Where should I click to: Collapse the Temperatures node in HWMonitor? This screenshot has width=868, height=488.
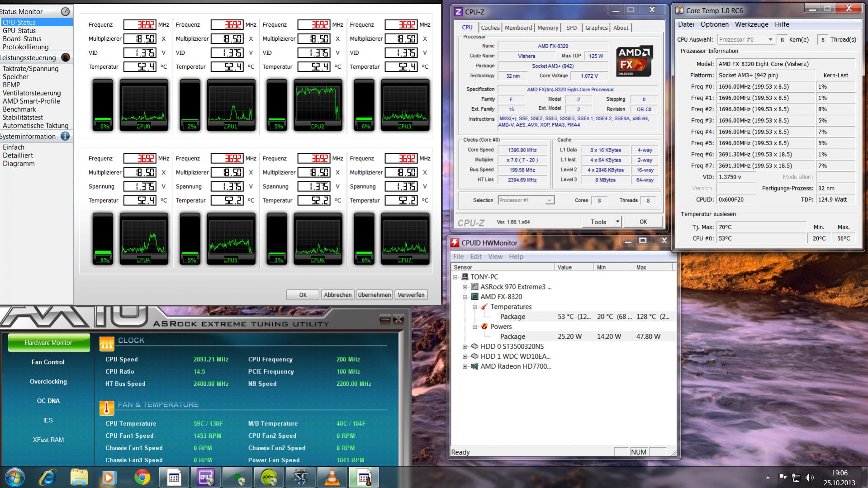(x=475, y=307)
